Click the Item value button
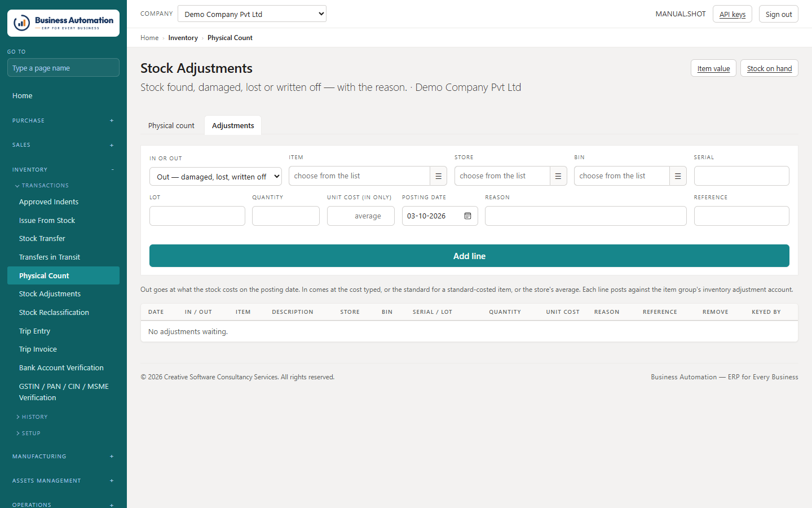812x508 pixels. point(713,68)
